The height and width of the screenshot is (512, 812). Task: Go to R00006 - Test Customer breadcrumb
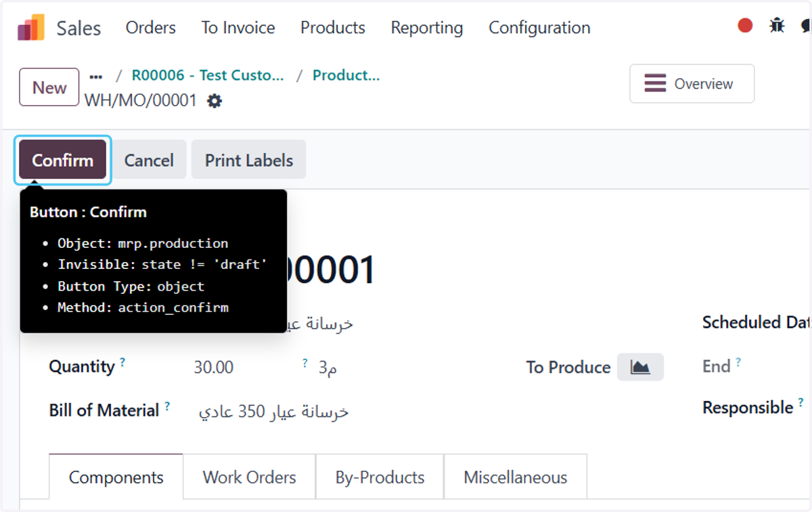208,75
